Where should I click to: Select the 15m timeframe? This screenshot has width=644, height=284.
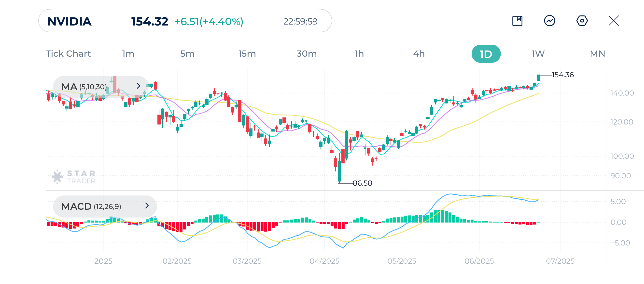click(x=247, y=54)
